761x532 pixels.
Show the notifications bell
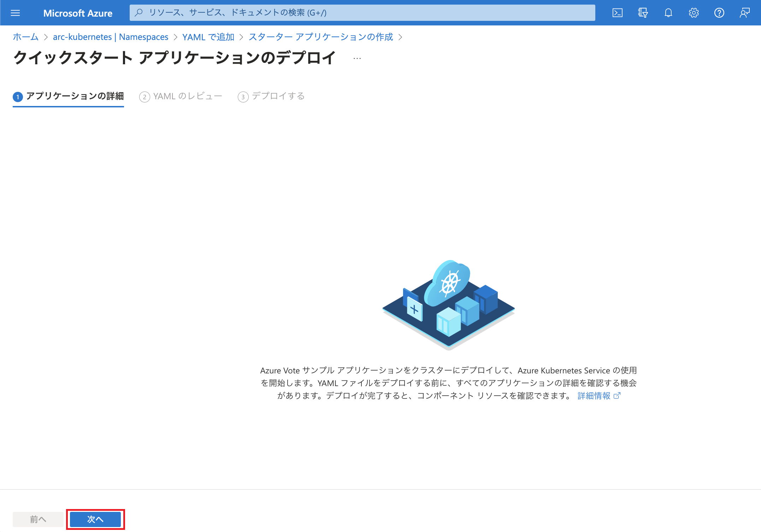coord(668,13)
